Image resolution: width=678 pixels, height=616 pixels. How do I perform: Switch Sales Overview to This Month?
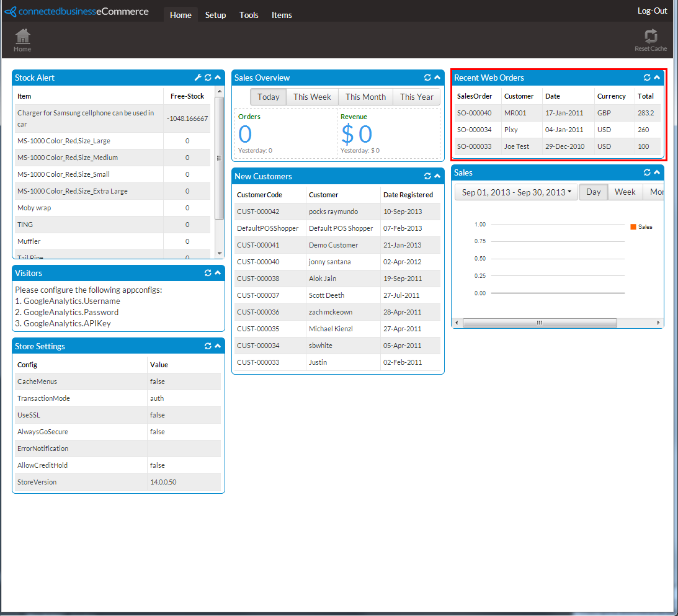(x=365, y=97)
